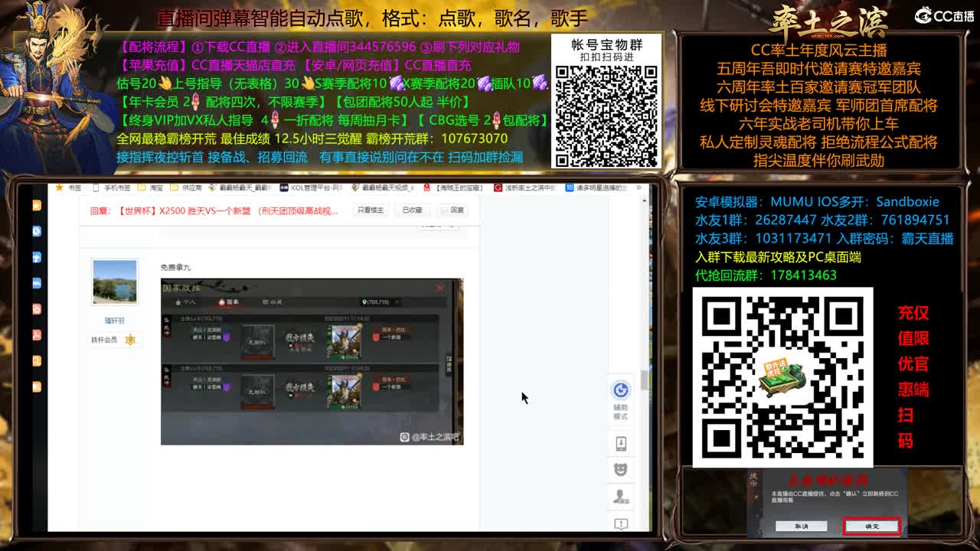
Task: Click the 回复 reply button in the thread header
Action: tap(452, 210)
